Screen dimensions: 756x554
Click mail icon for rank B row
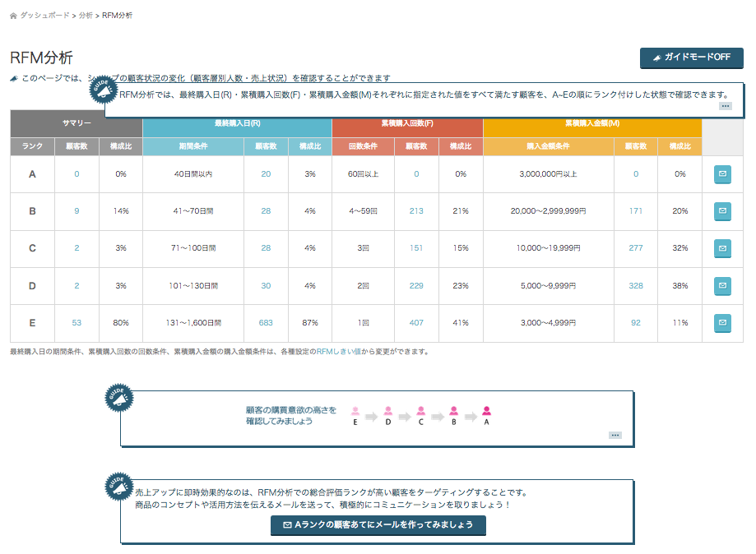point(722,211)
